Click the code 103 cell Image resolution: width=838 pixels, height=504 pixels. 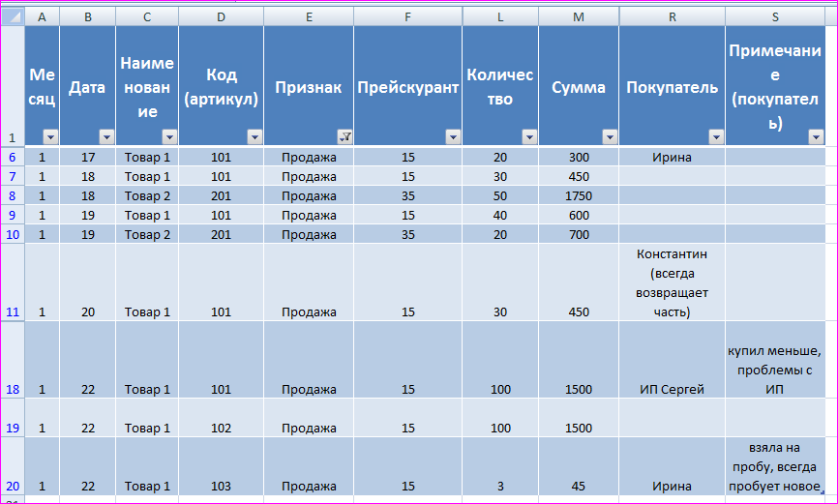coord(222,466)
